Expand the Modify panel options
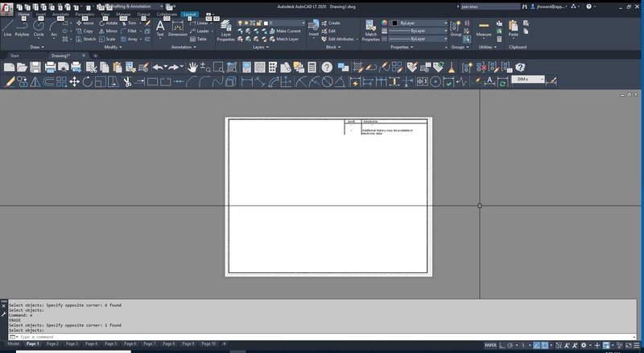Viewport: 644px width, 353px height. (x=114, y=47)
